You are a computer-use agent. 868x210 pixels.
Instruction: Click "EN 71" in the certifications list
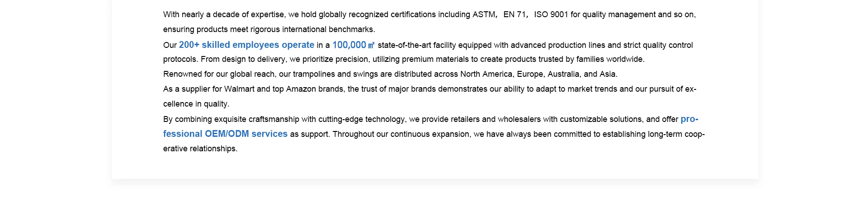(514, 14)
